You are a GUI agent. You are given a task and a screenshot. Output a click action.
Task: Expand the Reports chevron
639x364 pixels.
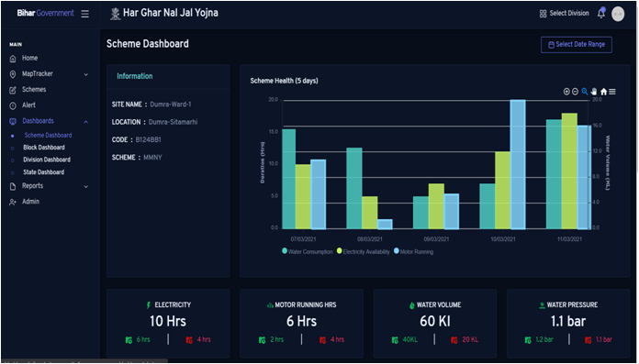click(86, 186)
